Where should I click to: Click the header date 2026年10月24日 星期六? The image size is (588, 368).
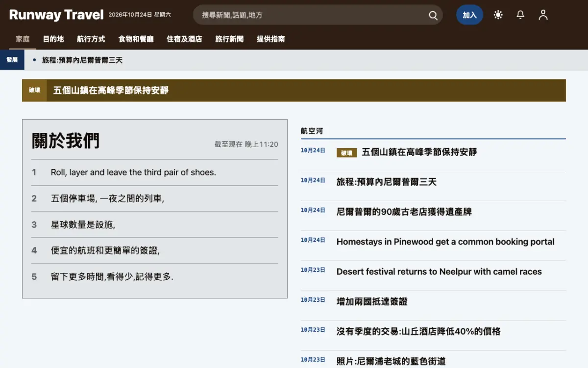pos(140,15)
